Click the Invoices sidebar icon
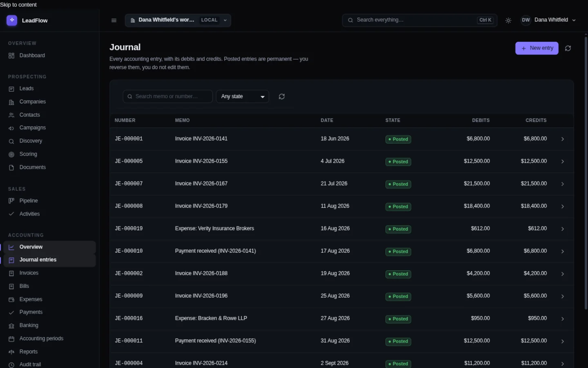Screen dimensions: 588x368 coord(11,273)
